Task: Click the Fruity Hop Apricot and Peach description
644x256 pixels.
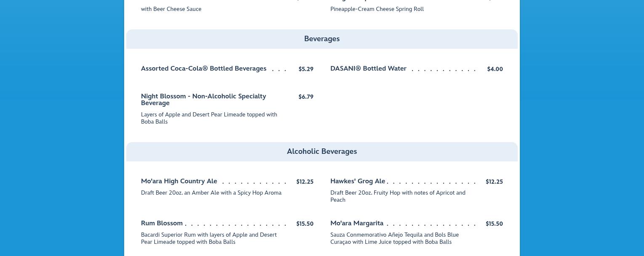Action: point(397,196)
